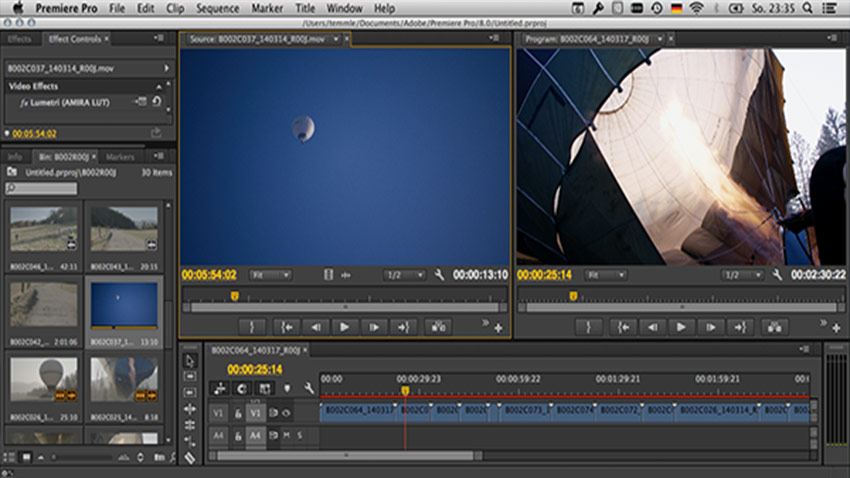850x478 pixels.
Task: Click the nest sequences icon in timeline header
Action: point(220,388)
